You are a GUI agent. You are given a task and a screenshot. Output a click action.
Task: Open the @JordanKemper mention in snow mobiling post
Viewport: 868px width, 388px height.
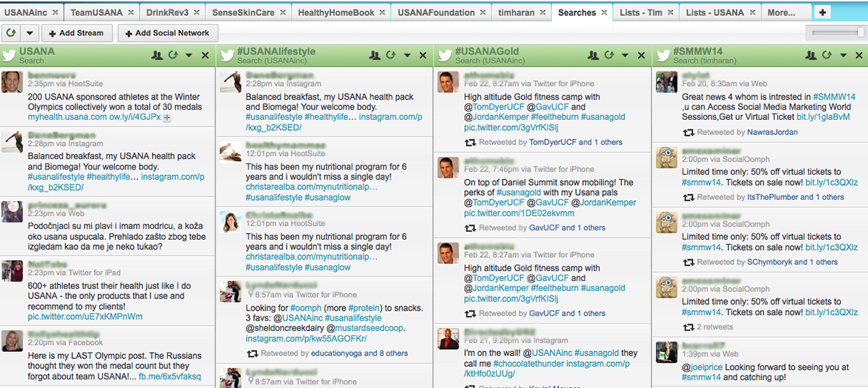tap(603, 203)
